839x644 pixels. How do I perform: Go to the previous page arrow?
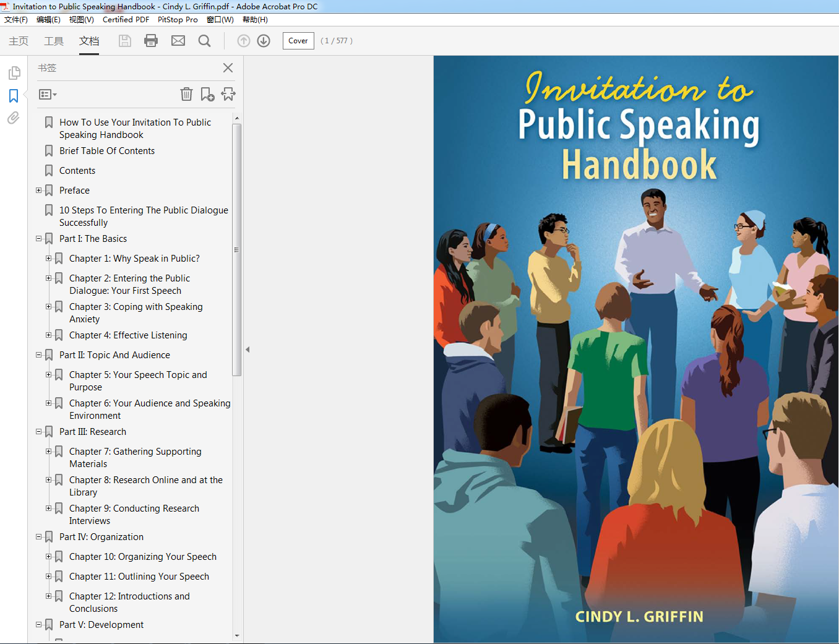[x=244, y=41]
